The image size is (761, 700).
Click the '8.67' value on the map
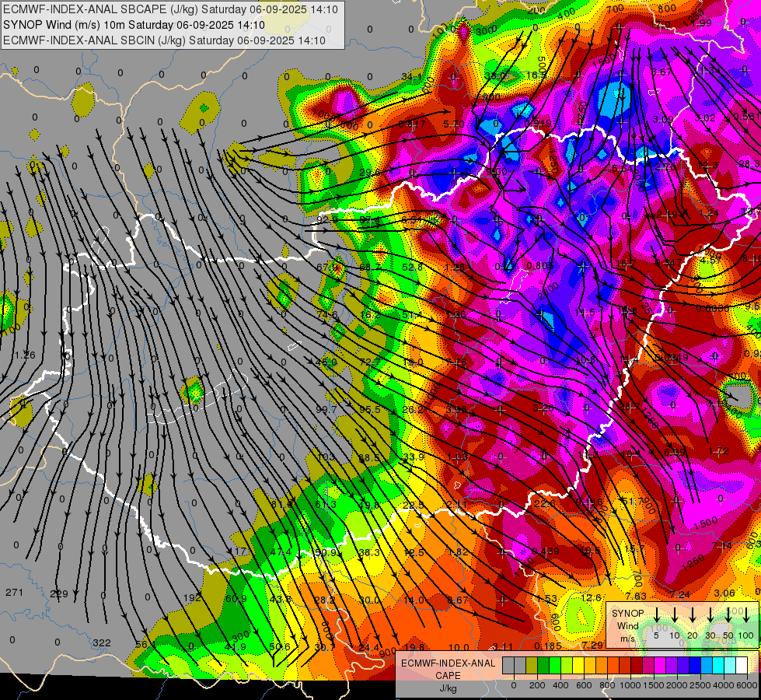click(x=458, y=600)
